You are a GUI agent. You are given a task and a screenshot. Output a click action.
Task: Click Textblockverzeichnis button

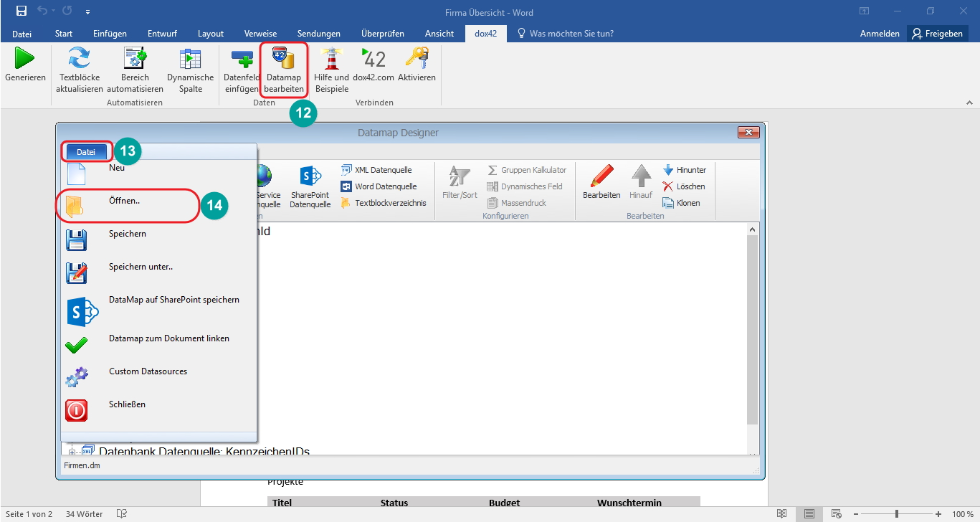384,203
